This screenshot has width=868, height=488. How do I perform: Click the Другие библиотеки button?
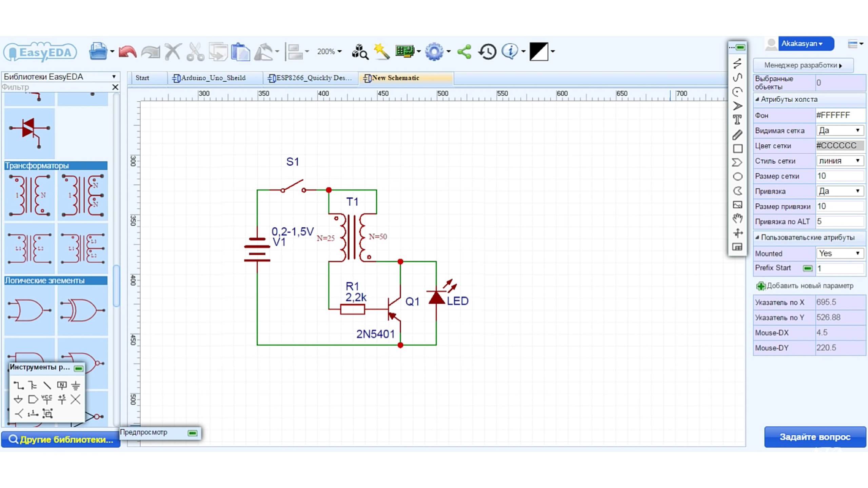pos(61,440)
